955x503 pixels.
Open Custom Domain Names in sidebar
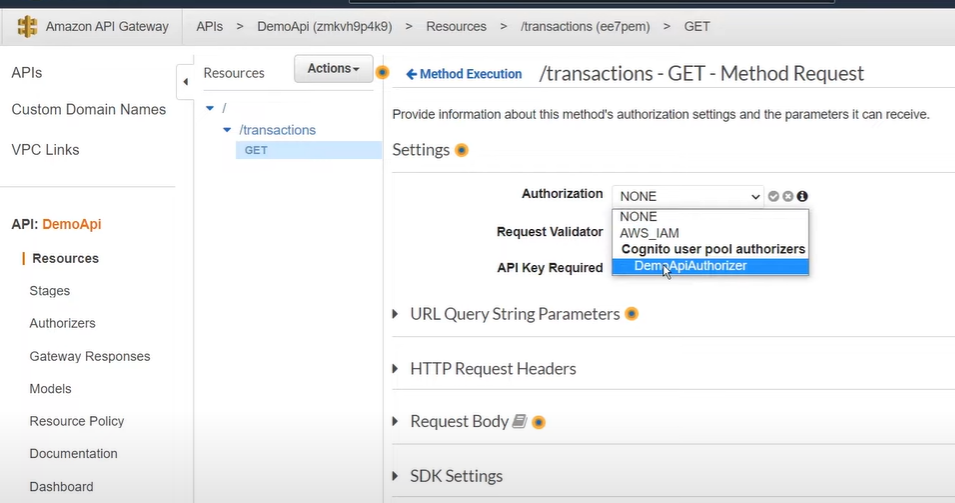[x=88, y=110]
